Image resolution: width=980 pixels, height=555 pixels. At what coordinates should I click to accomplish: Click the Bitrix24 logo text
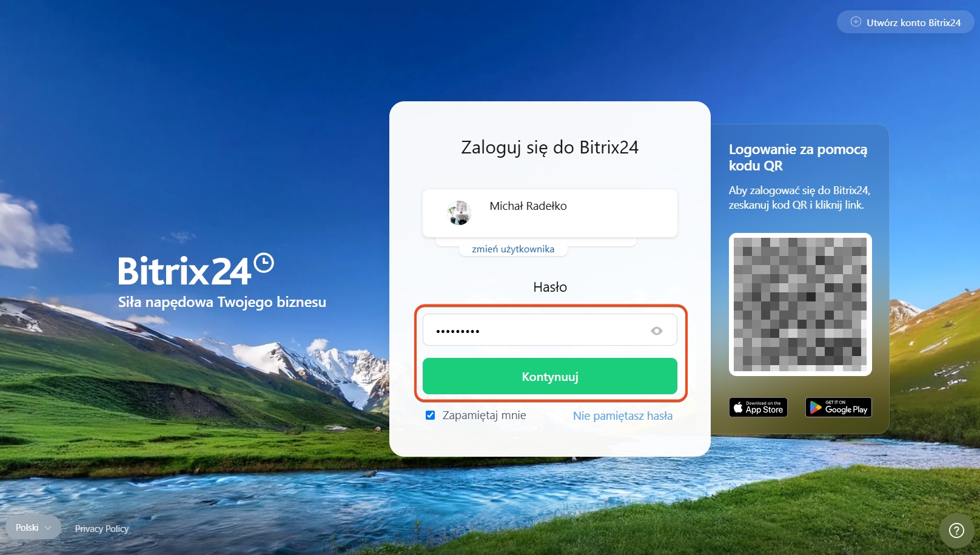click(x=184, y=271)
